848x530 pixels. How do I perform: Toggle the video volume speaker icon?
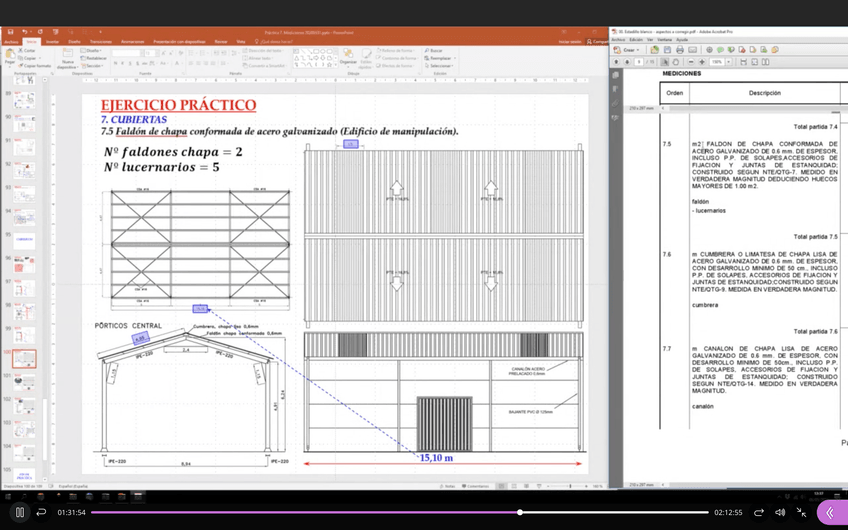(780, 512)
